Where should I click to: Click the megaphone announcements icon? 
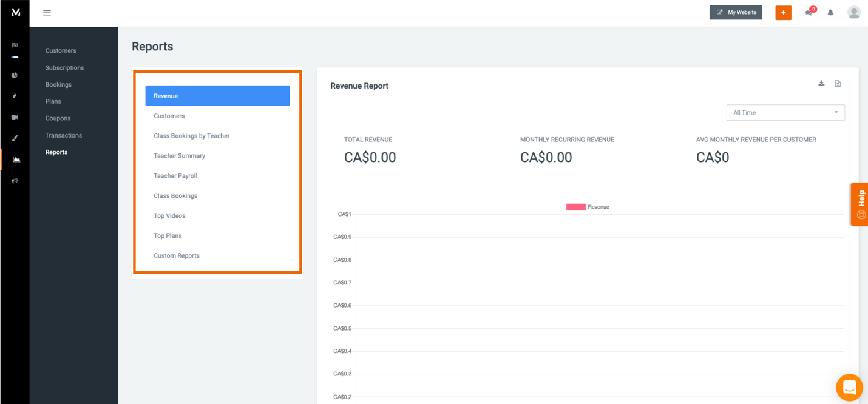pyautogui.click(x=15, y=180)
